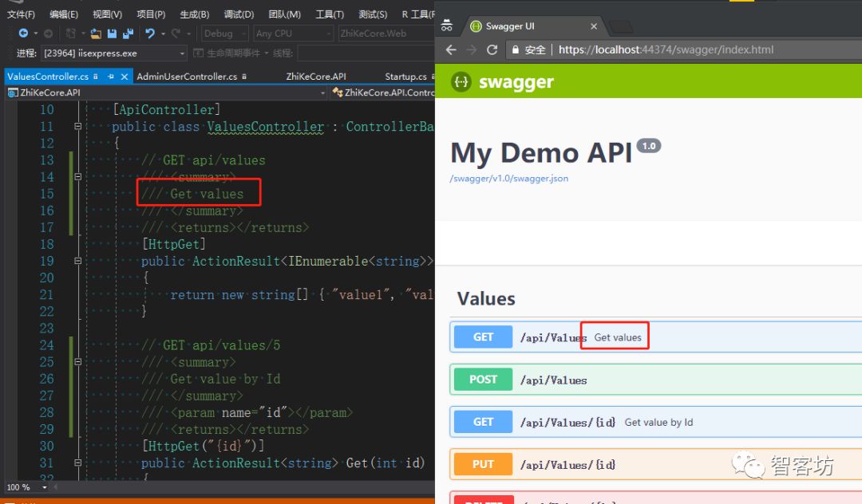Click the lock security icon in the address bar
This screenshot has width=862, height=504.
tap(515, 50)
